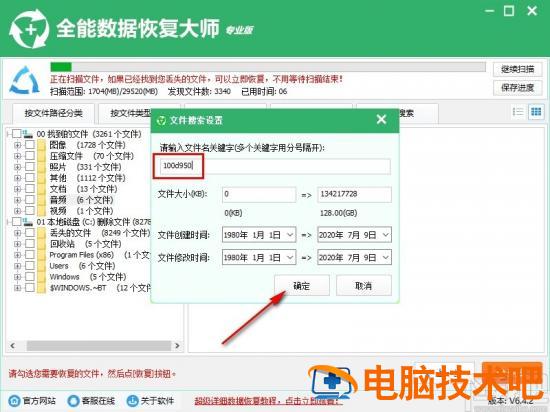Viewport: 550px width, 412px height.
Task: Select the 回收站 checkbox
Action: (30, 243)
